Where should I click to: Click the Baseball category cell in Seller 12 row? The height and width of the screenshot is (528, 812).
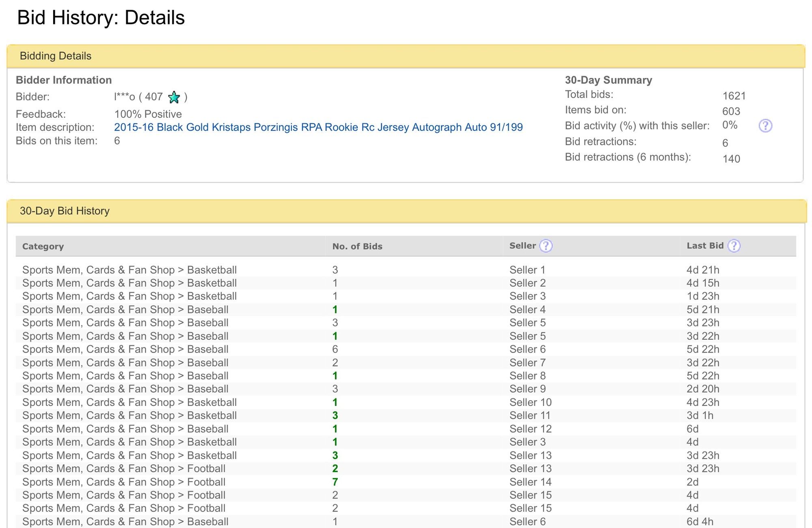(x=125, y=429)
